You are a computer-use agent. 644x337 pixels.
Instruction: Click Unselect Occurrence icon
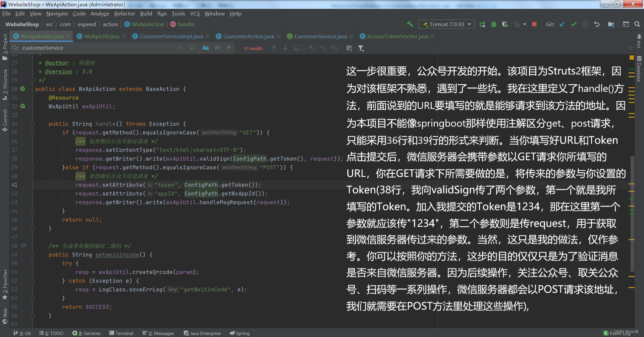click(x=323, y=48)
